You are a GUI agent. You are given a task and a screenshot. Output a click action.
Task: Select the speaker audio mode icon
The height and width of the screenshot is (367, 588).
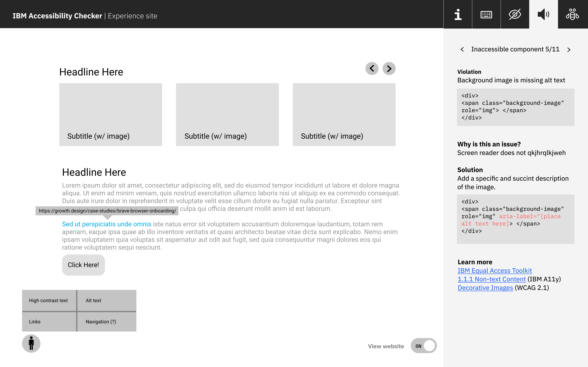click(x=543, y=14)
